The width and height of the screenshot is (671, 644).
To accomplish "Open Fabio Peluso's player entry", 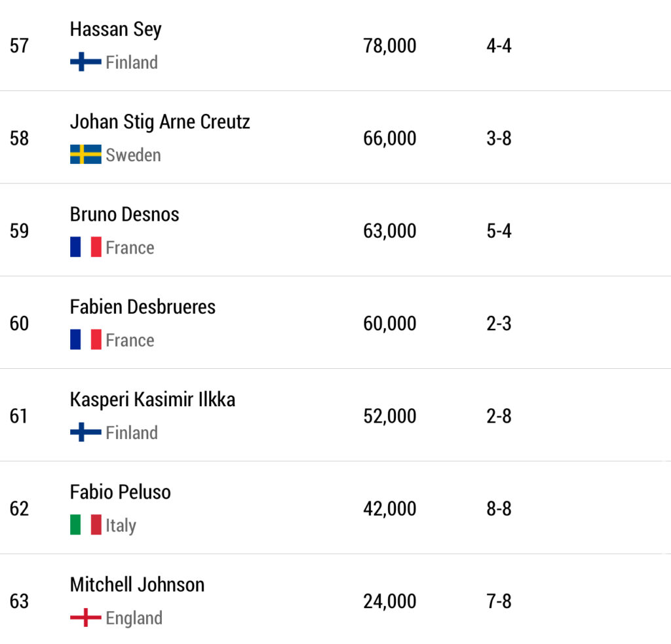I will (x=121, y=492).
